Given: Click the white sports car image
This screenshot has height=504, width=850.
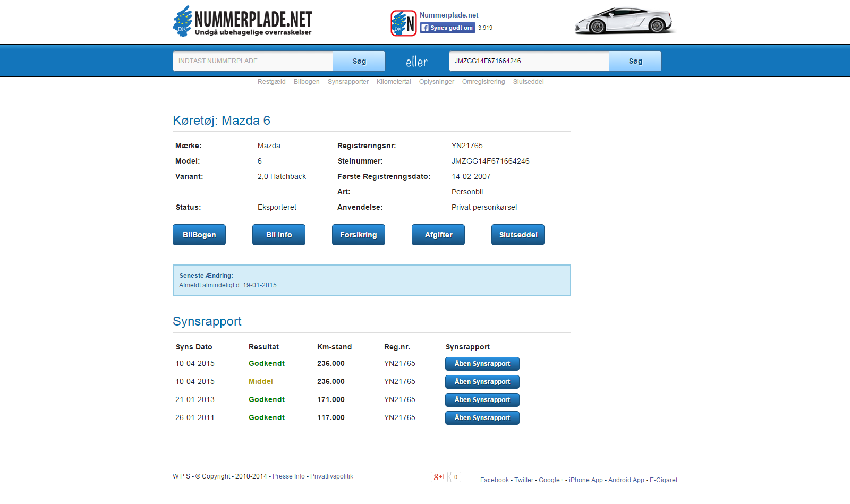Looking at the screenshot, I should pos(624,21).
